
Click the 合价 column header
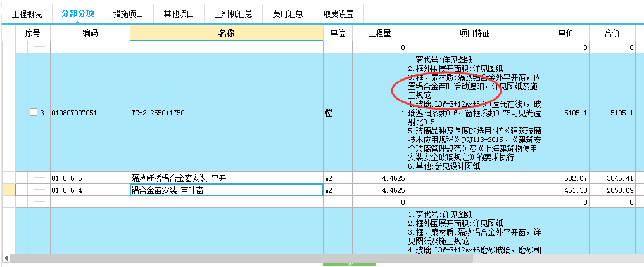tap(612, 34)
